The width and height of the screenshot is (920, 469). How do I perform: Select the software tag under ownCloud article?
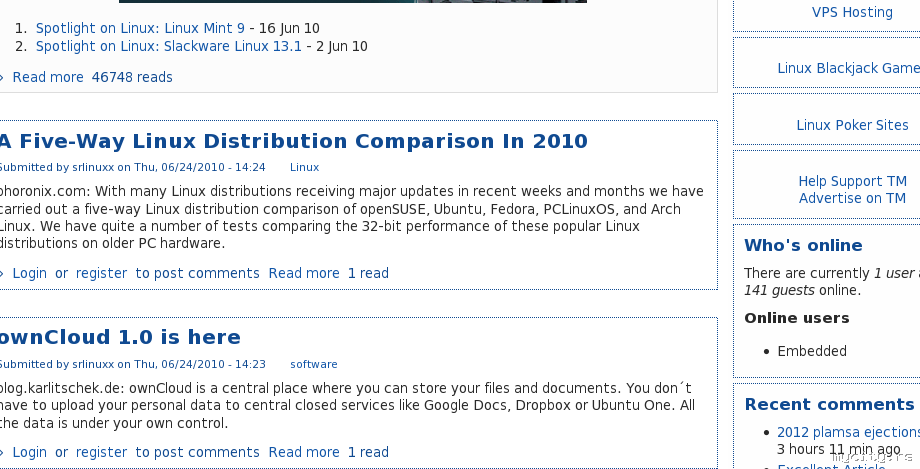pos(314,364)
